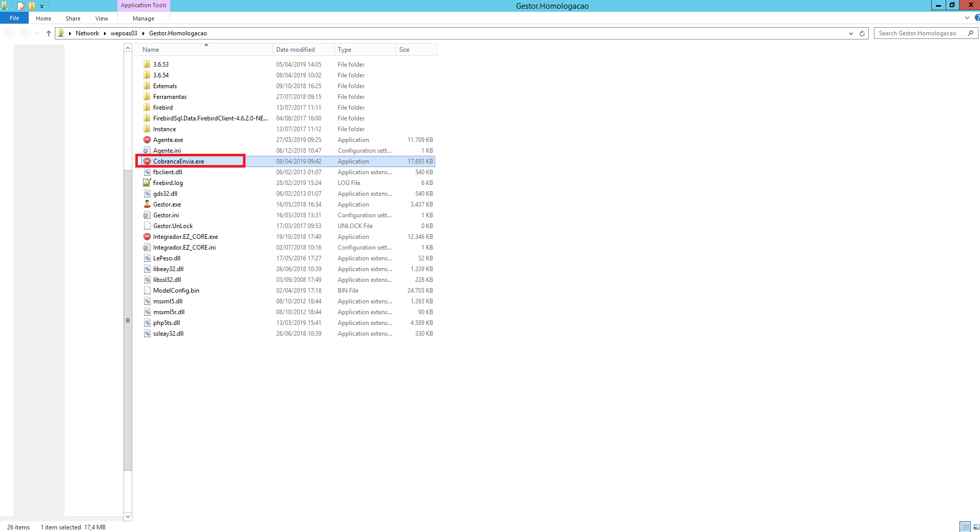Select the Gestor.UnLock blank file icon
This screenshot has width=980, height=532.
tap(147, 226)
